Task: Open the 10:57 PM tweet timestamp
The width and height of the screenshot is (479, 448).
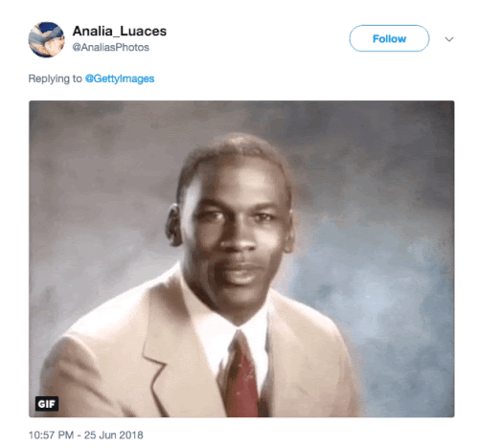Action: [x=51, y=435]
